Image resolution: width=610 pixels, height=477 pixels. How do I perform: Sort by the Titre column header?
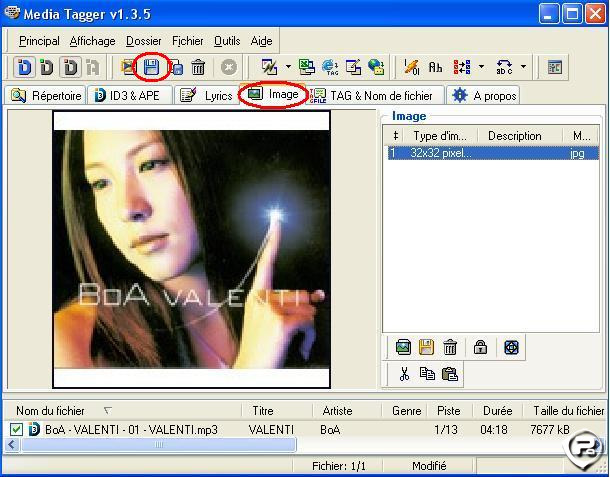(x=277, y=411)
